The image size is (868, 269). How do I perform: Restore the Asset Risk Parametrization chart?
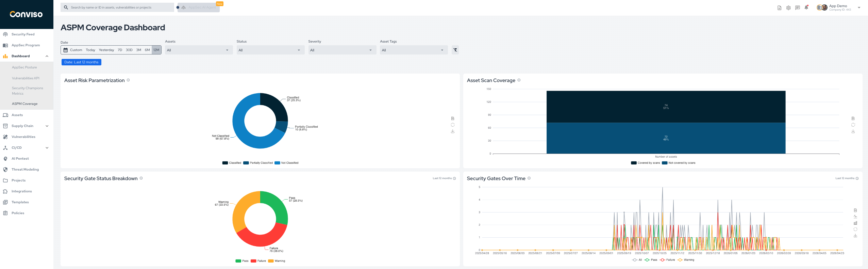453,125
